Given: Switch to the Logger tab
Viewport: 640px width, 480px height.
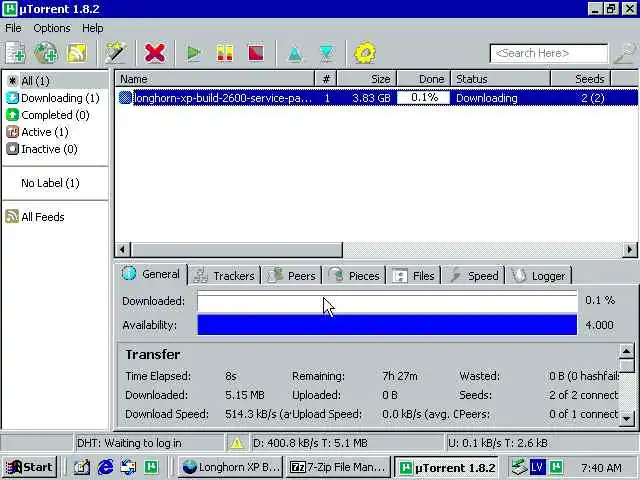Looking at the screenshot, I should pos(539,276).
